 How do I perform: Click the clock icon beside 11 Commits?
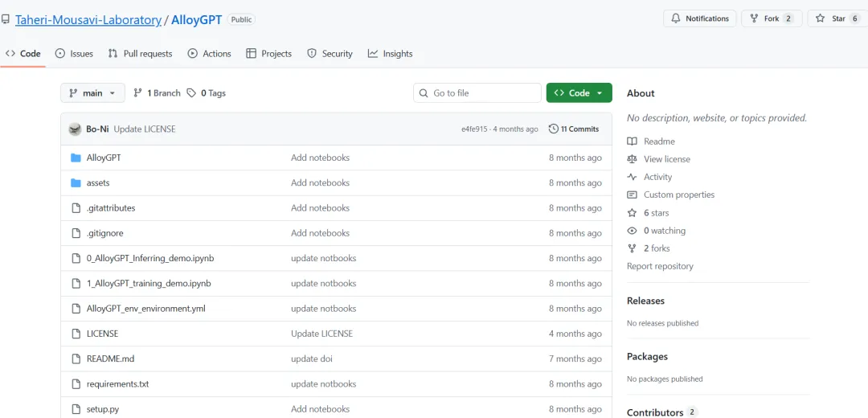pos(553,129)
